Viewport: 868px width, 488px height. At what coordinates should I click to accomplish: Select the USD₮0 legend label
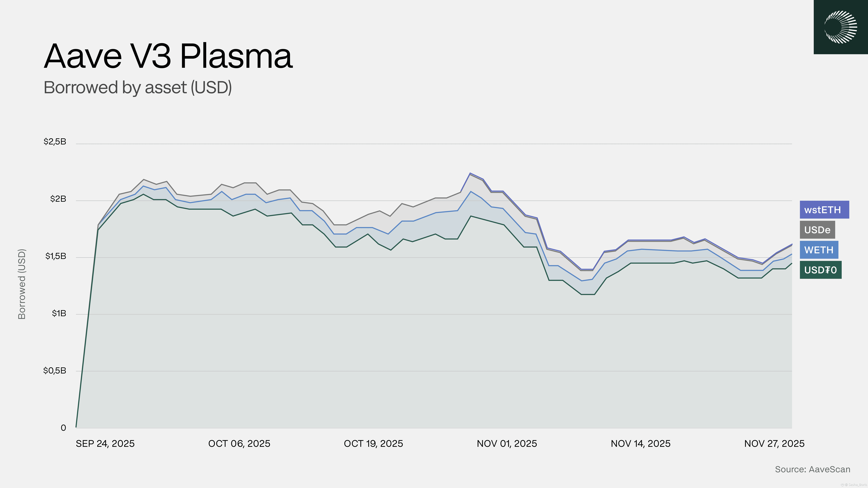point(821,270)
